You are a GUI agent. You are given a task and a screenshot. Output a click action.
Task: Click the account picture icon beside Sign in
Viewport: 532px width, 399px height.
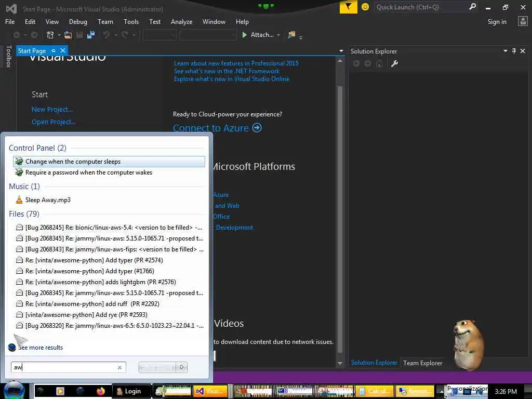(x=523, y=21)
